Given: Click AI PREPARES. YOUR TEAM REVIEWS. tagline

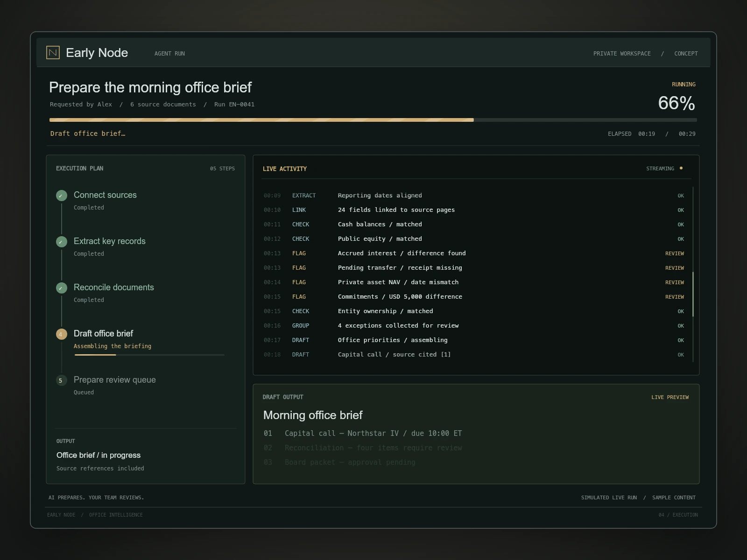Looking at the screenshot, I should 96,497.
